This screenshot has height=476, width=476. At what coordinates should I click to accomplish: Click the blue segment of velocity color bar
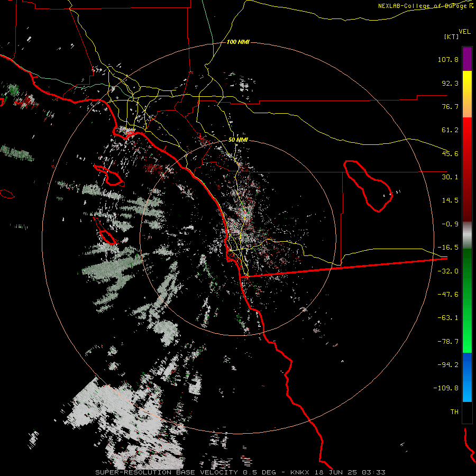click(467, 377)
